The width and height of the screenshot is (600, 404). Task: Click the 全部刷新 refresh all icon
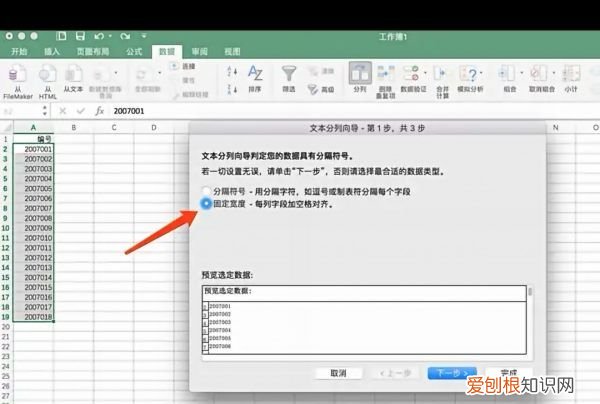click(x=142, y=74)
